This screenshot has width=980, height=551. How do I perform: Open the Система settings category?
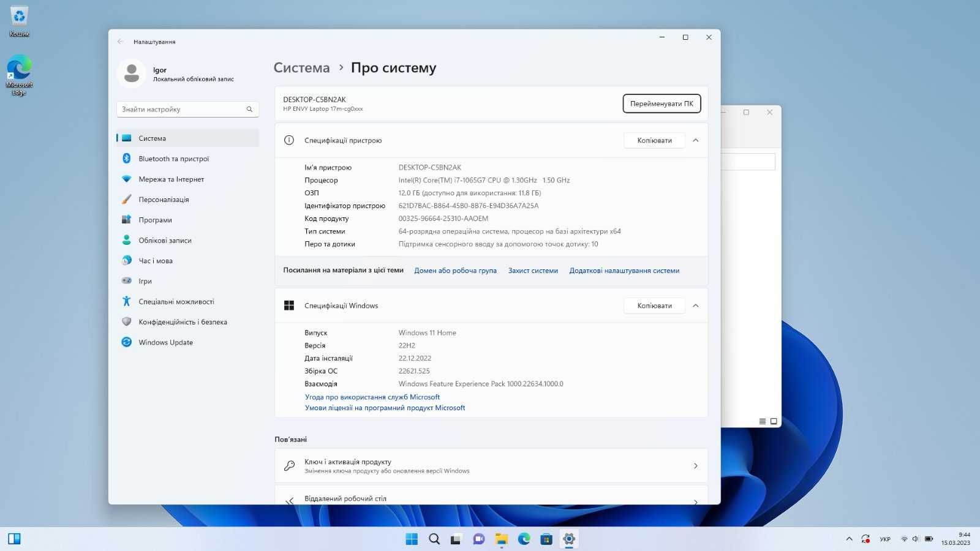pos(187,138)
